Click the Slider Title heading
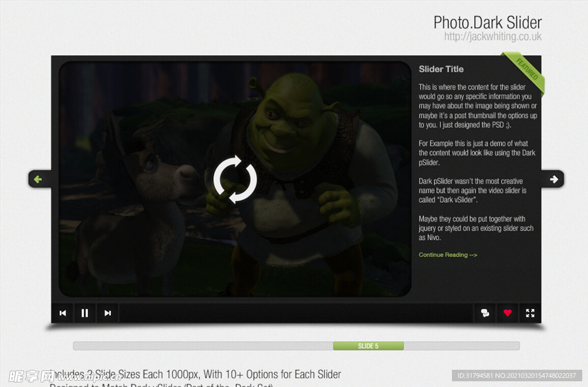Screen dimensions: 588x387 point(441,69)
